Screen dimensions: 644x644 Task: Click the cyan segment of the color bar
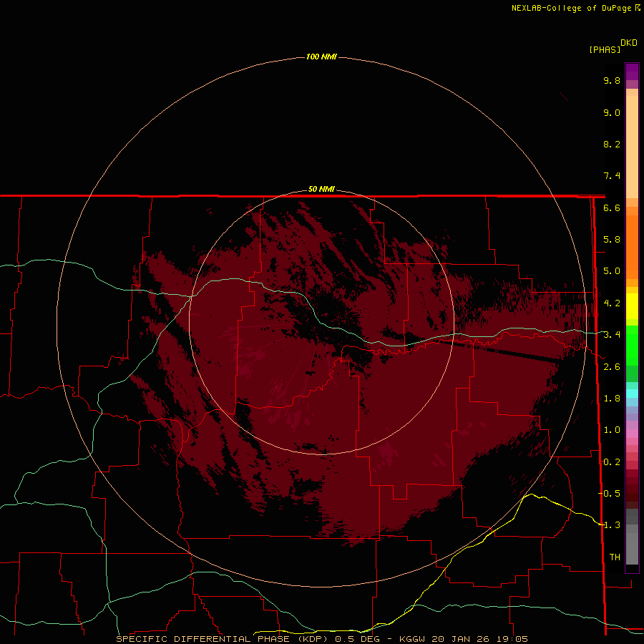click(x=632, y=394)
